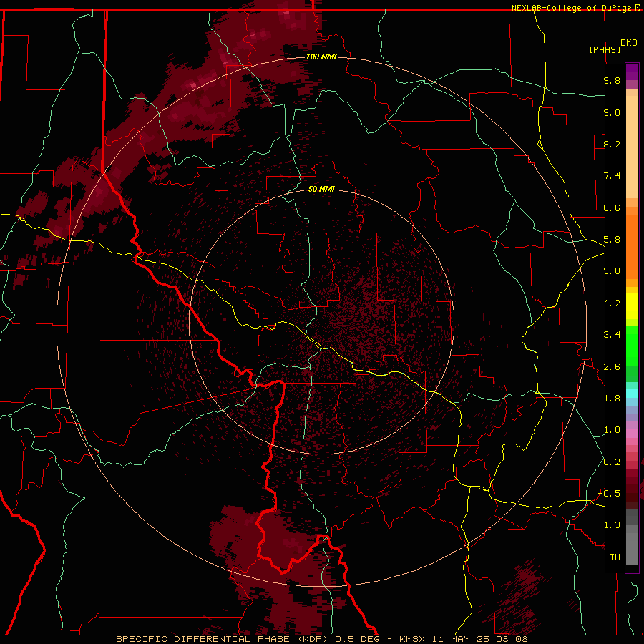644x644 pixels.
Task: Select the 9.8 value on the scale
Action: [612, 80]
